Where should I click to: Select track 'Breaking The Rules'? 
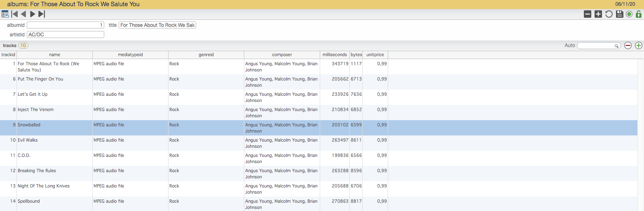pyautogui.click(x=319, y=174)
